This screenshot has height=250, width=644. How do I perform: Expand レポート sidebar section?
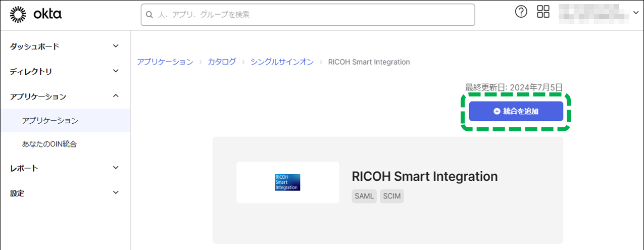point(65,168)
